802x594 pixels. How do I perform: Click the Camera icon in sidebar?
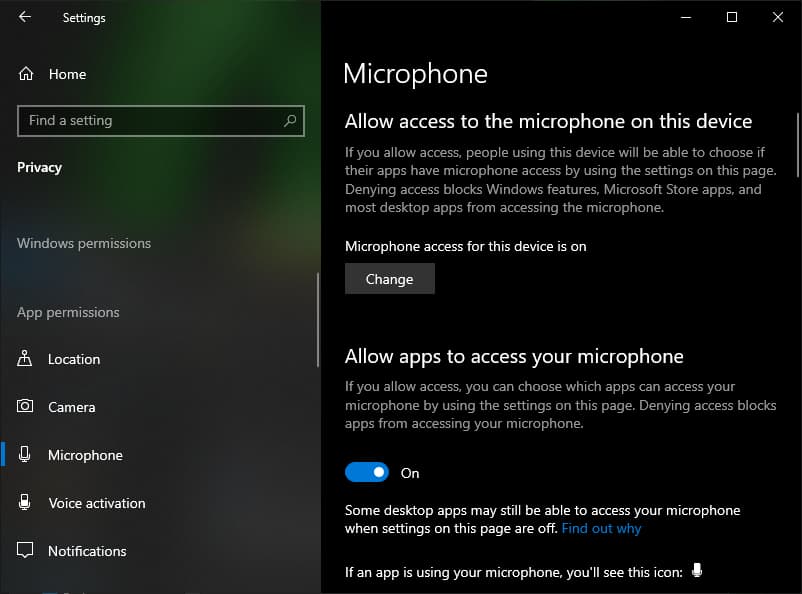tap(26, 407)
